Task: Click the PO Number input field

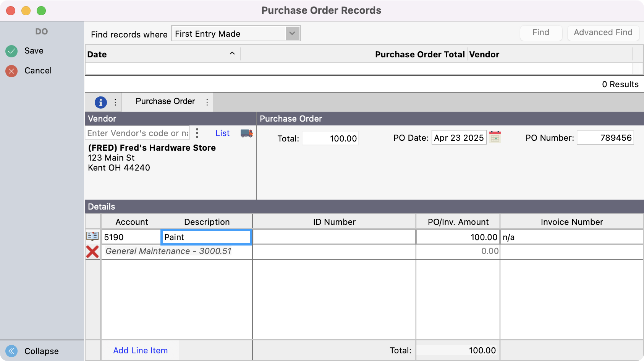Action: point(605,138)
